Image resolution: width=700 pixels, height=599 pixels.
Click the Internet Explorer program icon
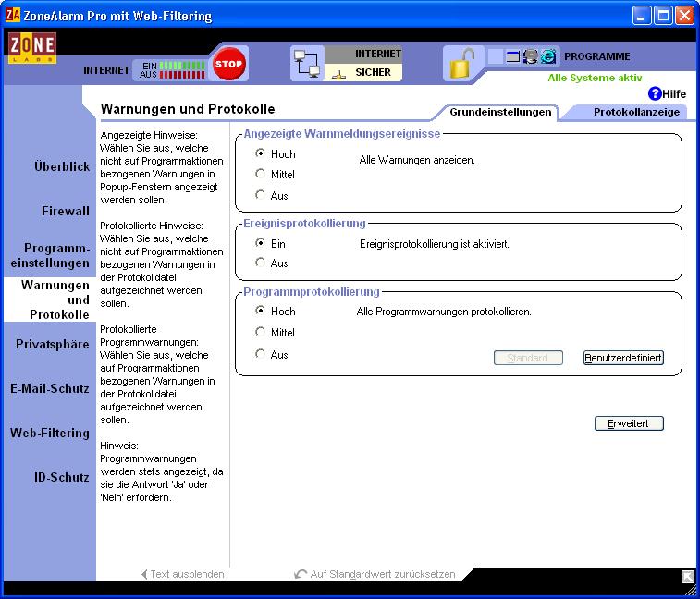point(548,56)
